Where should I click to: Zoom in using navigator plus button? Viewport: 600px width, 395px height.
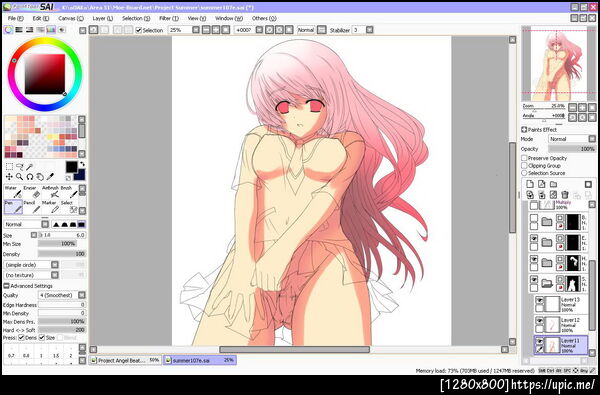[582, 107]
